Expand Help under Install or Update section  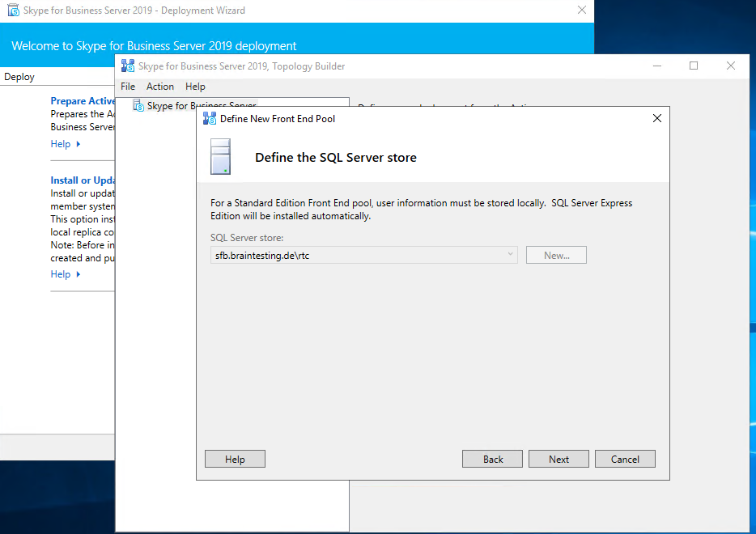click(66, 274)
